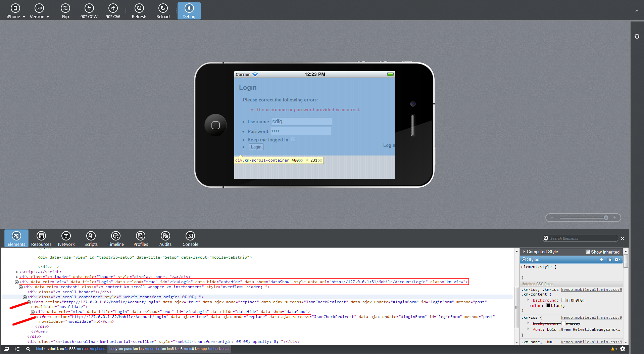The height and width of the screenshot is (354, 644).
Task: Open the Resources tab
Action: coord(41,238)
